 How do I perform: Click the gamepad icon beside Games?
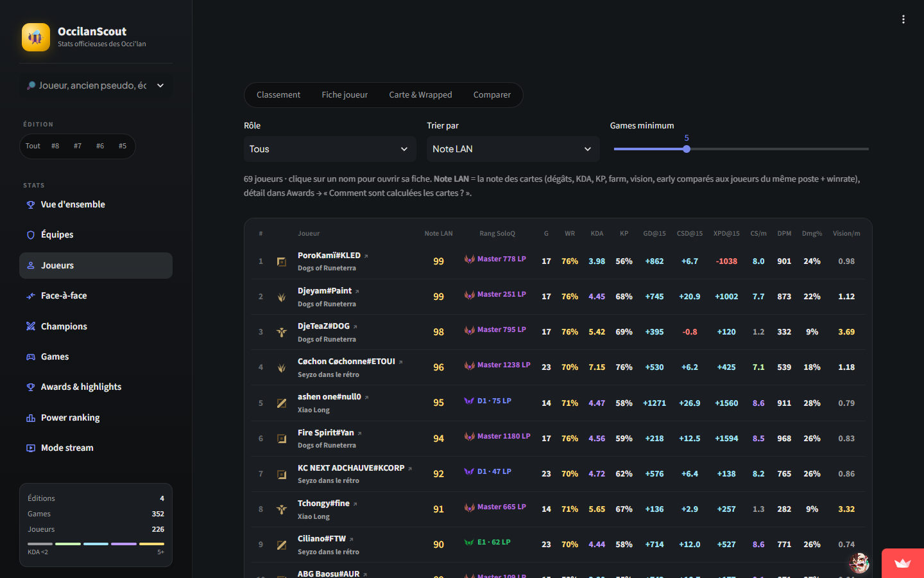(31, 357)
